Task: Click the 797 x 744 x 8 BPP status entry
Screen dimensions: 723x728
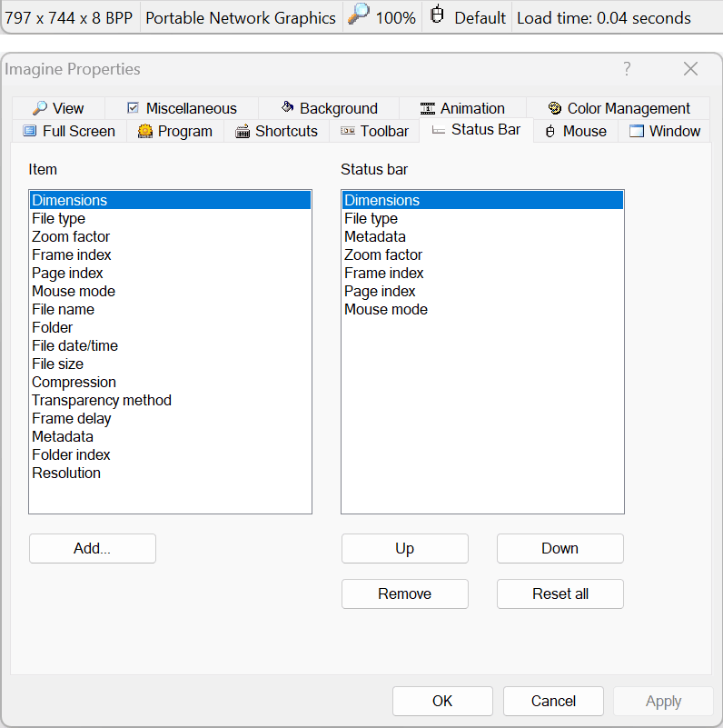Action: 69,17
